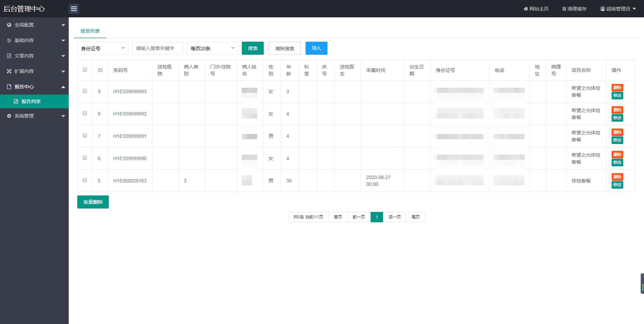
Task: Toggle the sidebar hamburger menu icon
Action: (x=74, y=9)
